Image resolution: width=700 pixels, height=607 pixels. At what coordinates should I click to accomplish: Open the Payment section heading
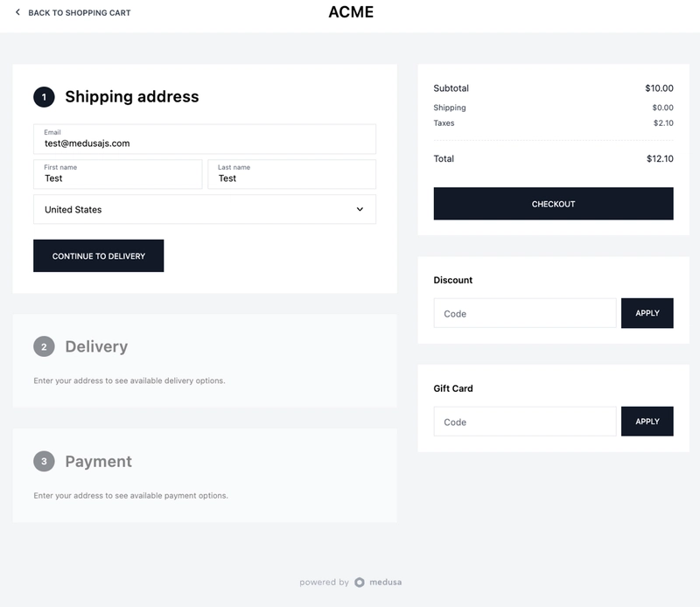point(98,461)
